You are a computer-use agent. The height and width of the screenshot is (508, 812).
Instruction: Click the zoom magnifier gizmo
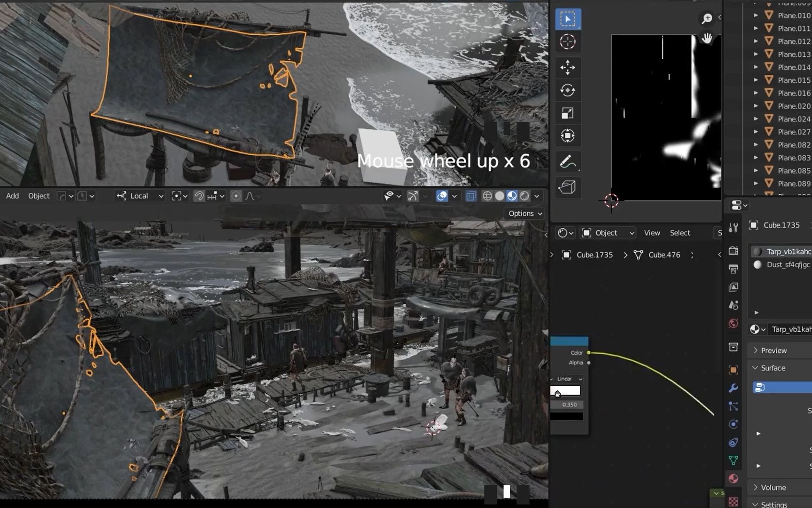tap(707, 18)
